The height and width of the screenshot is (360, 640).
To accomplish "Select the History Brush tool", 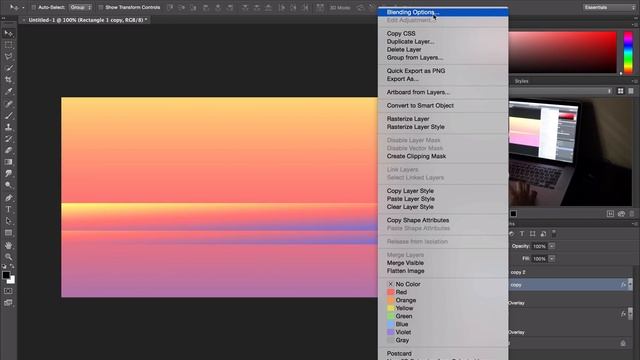I will click(x=9, y=139).
